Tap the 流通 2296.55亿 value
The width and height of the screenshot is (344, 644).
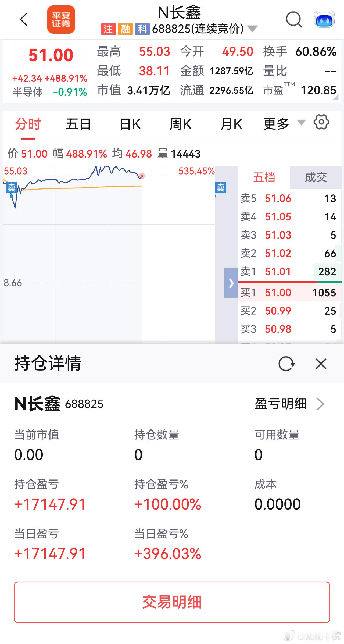(231, 91)
